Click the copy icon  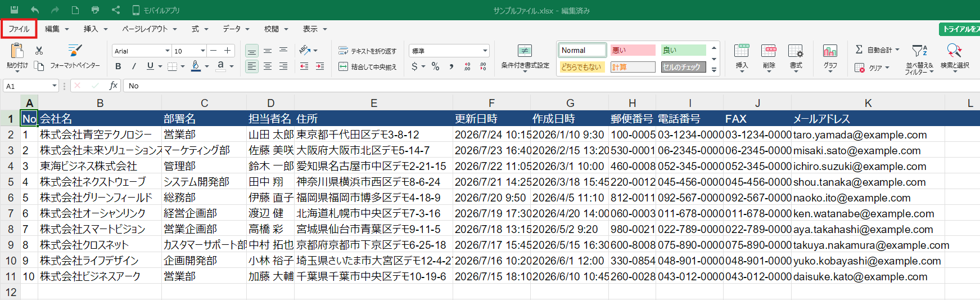coord(39,66)
